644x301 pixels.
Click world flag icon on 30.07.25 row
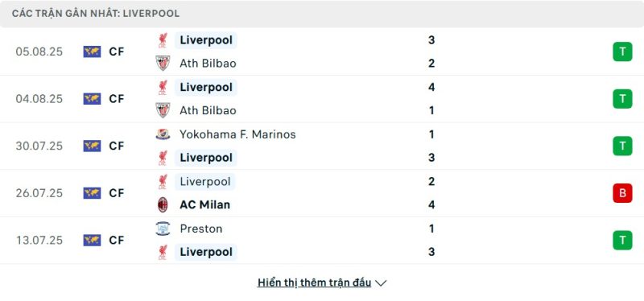pyautogui.click(x=92, y=146)
